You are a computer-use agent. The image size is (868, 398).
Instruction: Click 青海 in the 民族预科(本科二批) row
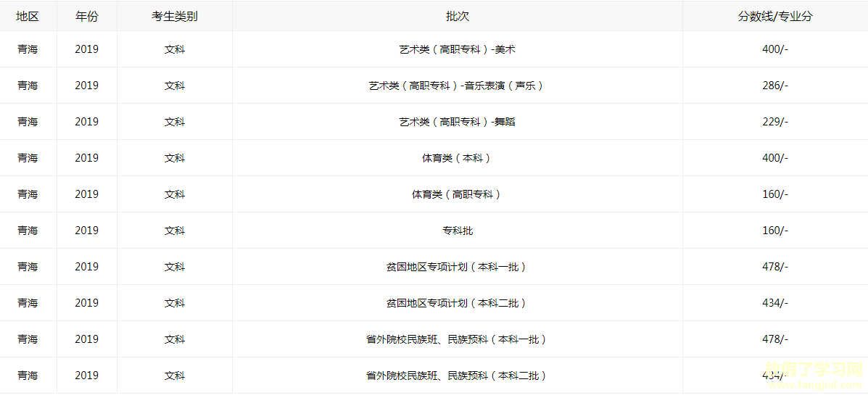pos(28,376)
